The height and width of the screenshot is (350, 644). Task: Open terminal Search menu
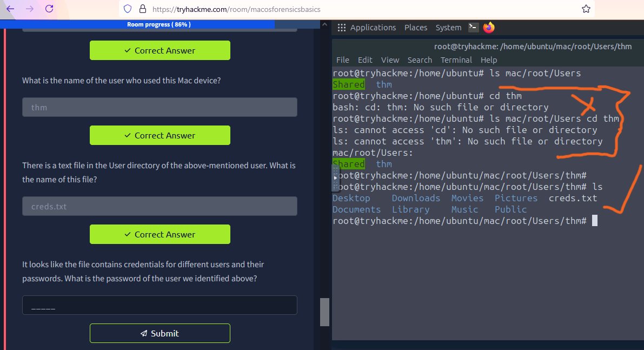(420, 60)
